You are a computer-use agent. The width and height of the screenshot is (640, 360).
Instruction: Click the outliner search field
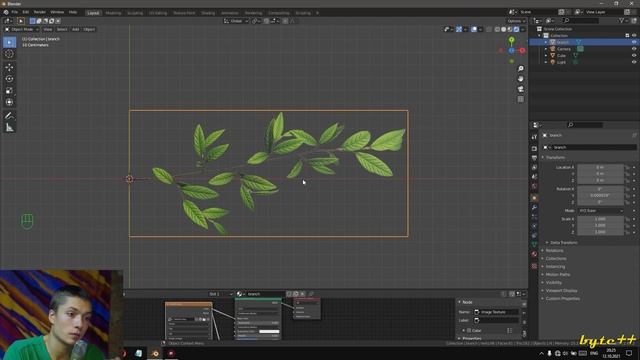(x=581, y=20)
